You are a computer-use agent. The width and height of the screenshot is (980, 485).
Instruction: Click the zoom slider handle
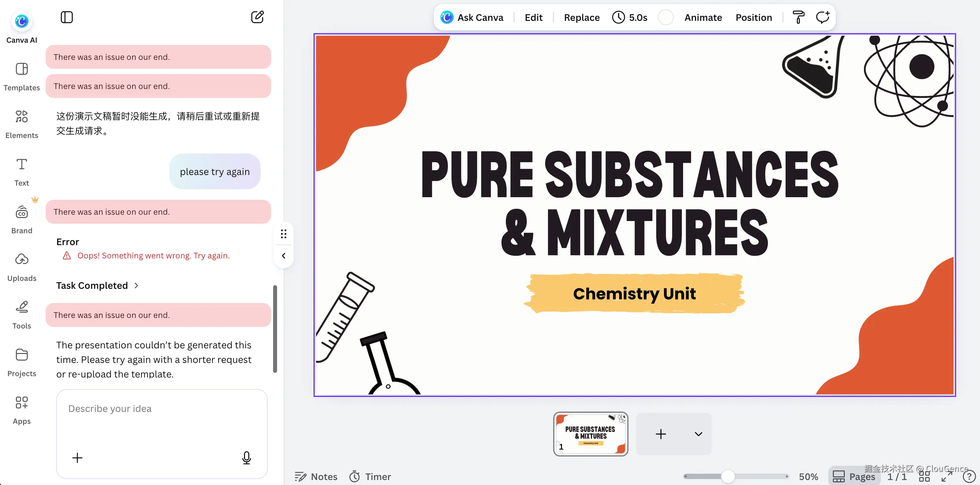(728, 476)
